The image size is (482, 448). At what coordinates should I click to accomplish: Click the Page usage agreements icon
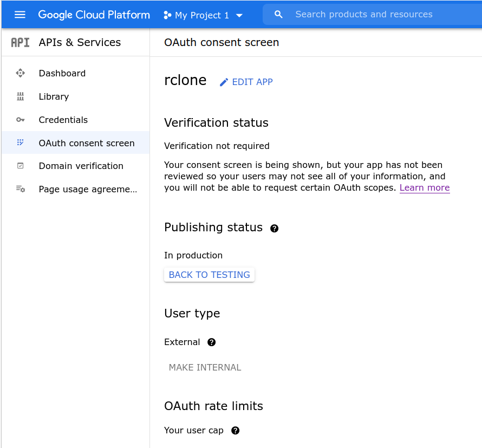(21, 189)
